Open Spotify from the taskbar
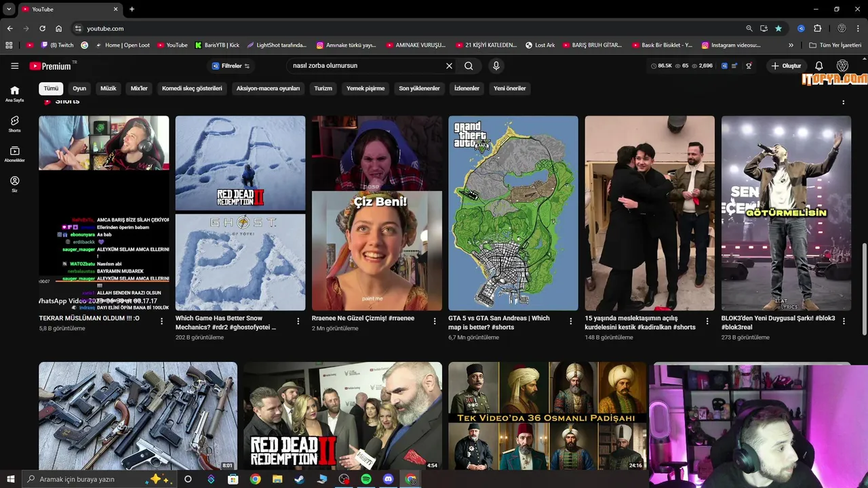This screenshot has height=488, width=868. pos(366,479)
